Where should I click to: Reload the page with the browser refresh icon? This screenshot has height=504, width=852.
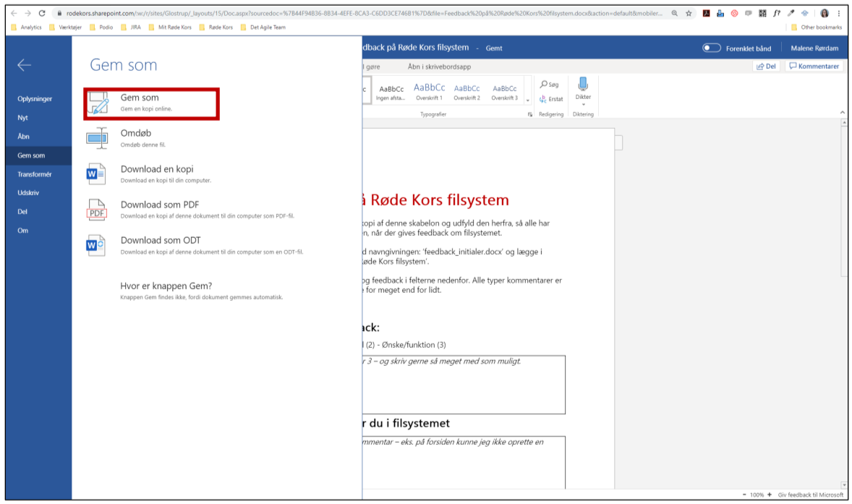click(x=42, y=13)
